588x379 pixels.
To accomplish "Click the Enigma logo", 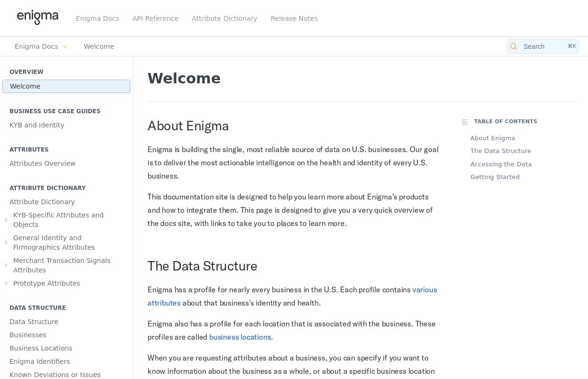I will [x=37, y=18].
